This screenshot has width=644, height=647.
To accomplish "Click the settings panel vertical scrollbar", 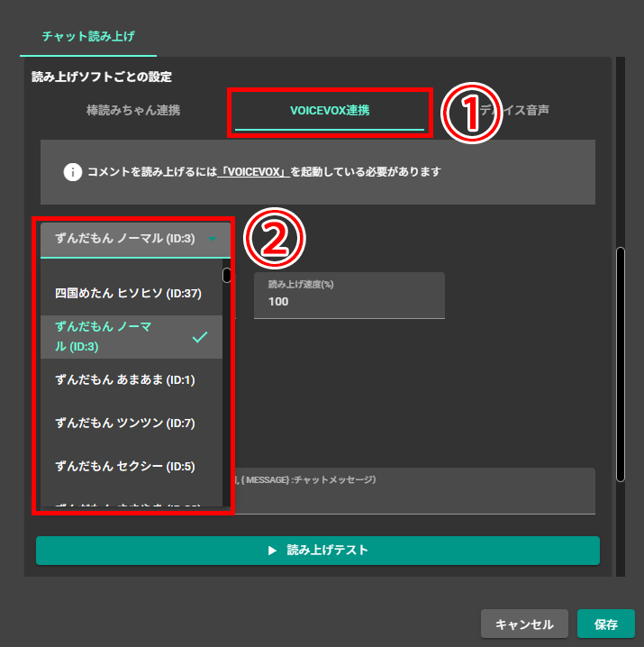I will [621, 364].
